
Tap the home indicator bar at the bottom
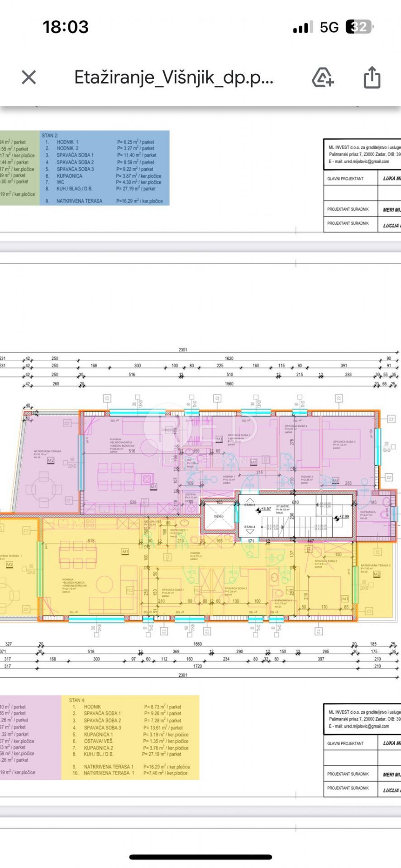pos(200,857)
